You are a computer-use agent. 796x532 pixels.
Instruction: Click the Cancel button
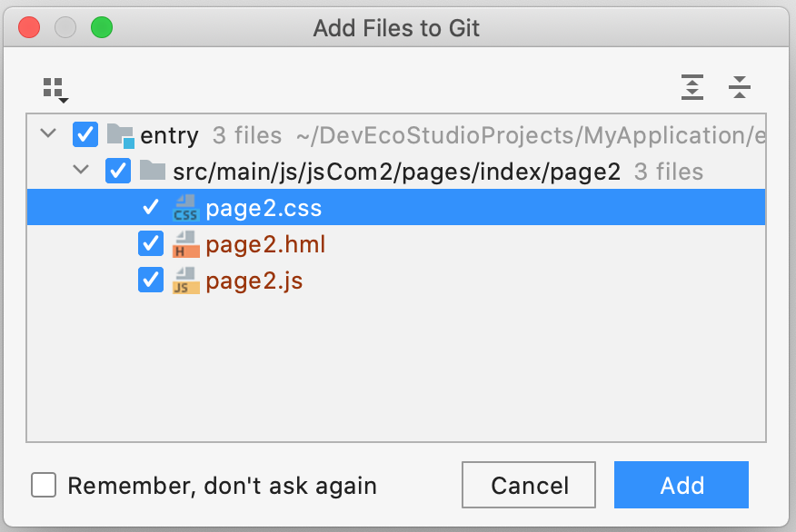(x=529, y=485)
